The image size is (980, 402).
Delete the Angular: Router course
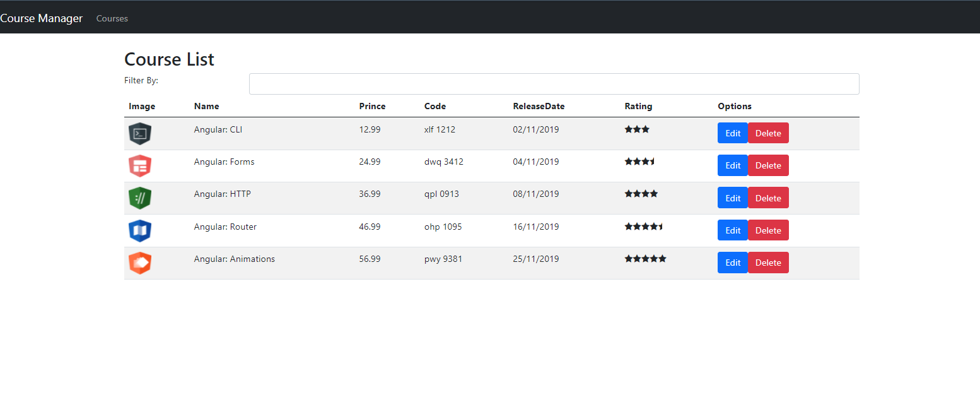click(x=768, y=230)
